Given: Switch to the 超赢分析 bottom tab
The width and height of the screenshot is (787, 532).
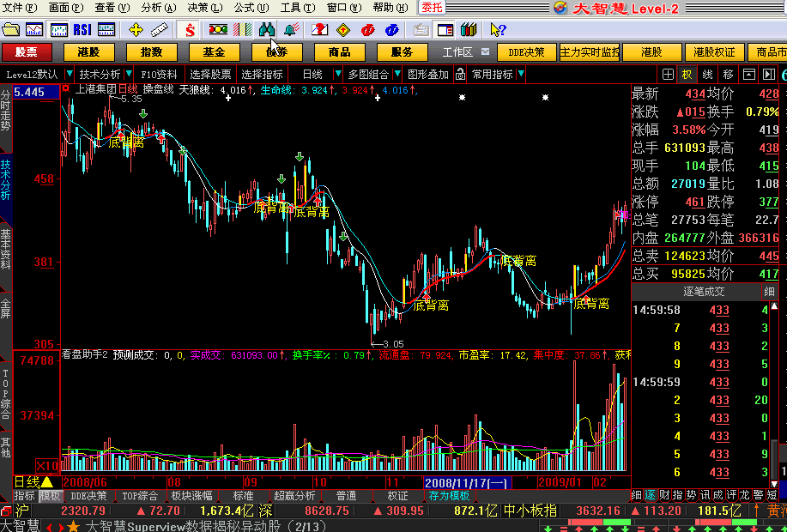Looking at the screenshot, I should tap(294, 496).
